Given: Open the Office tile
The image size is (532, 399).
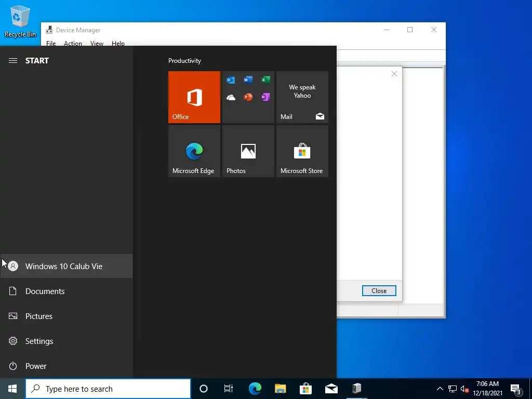Looking at the screenshot, I should click(x=194, y=97).
